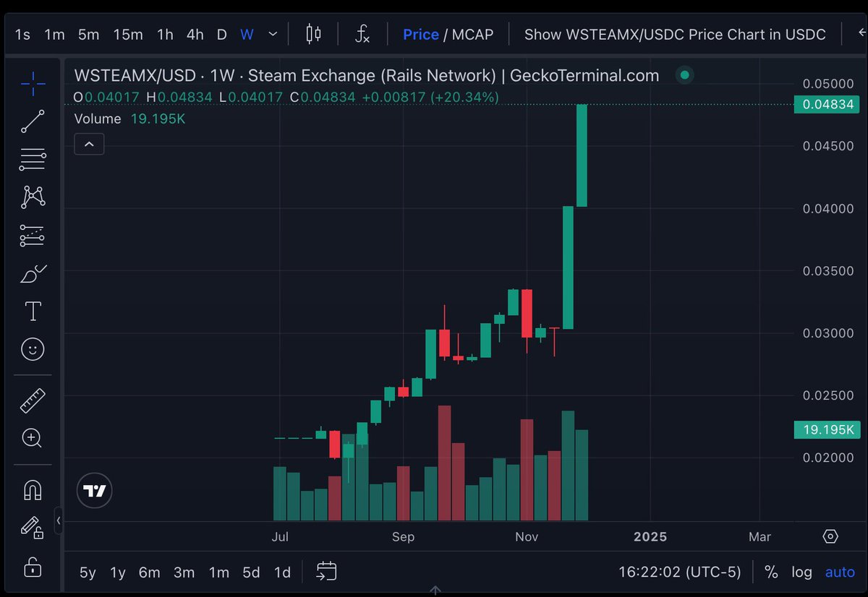This screenshot has height=597, width=868.
Task: Select the crosshair cursor tool
Action: click(33, 84)
